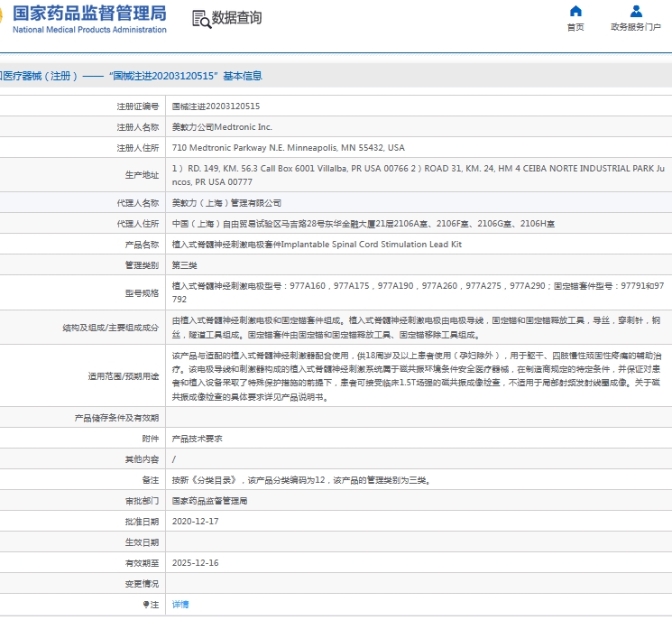Click the 批准日期 row label
Viewport: 672px width, 620px height.
click(143, 522)
